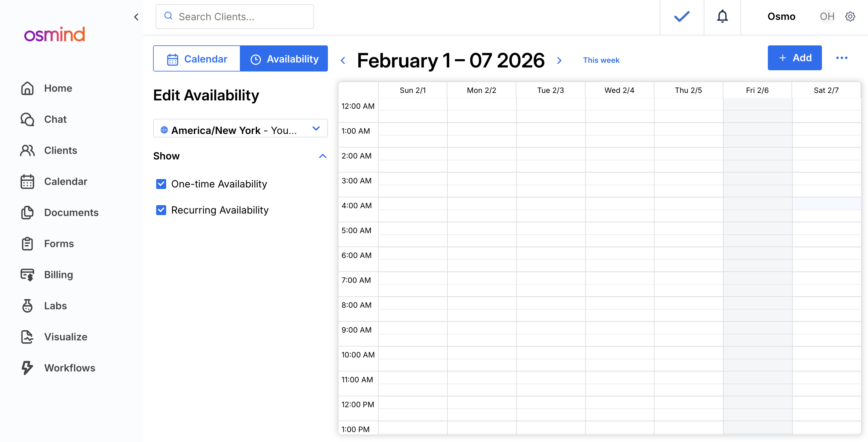868x442 pixels.
Task: Uncheck Recurring Availability
Action: (161, 210)
